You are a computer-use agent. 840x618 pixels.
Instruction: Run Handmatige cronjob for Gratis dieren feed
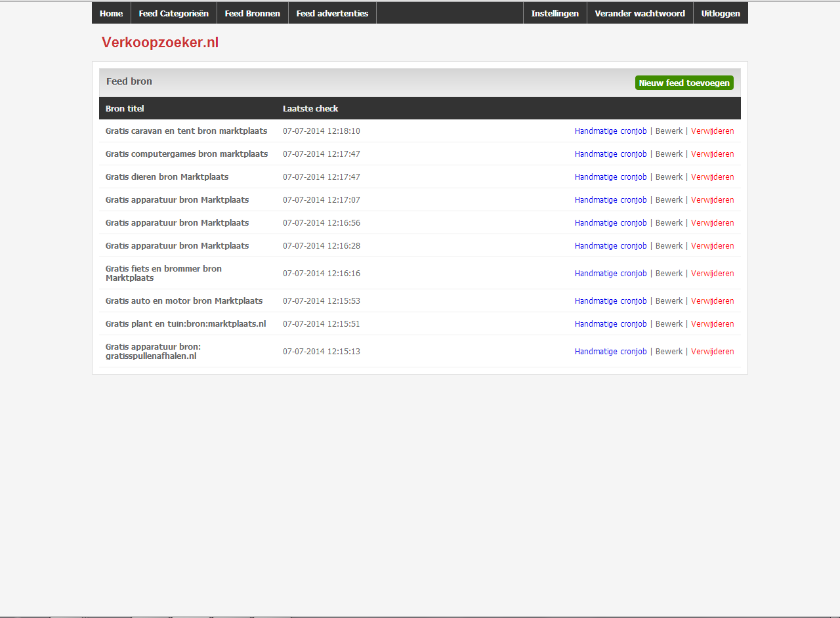611,177
